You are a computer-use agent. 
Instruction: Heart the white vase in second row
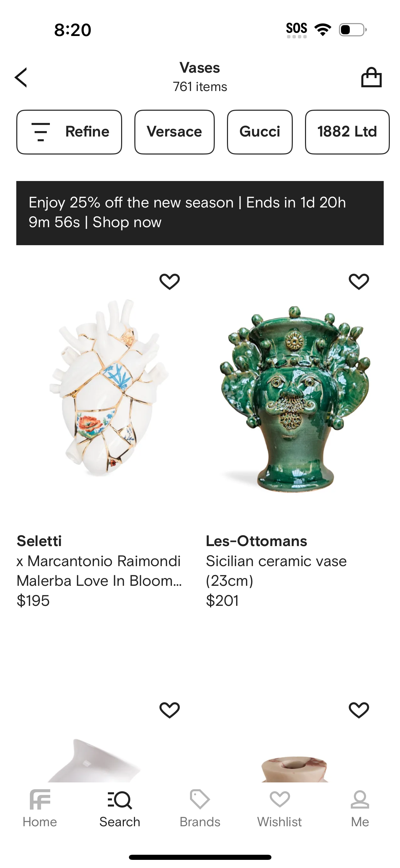tap(169, 710)
